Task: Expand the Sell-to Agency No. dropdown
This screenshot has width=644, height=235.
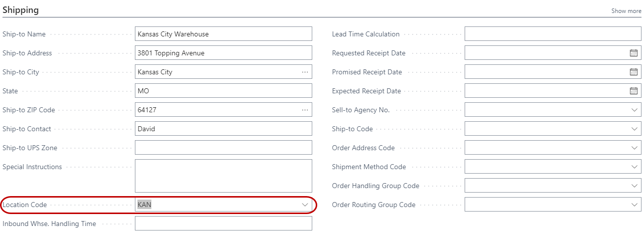Action: click(635, 110)
